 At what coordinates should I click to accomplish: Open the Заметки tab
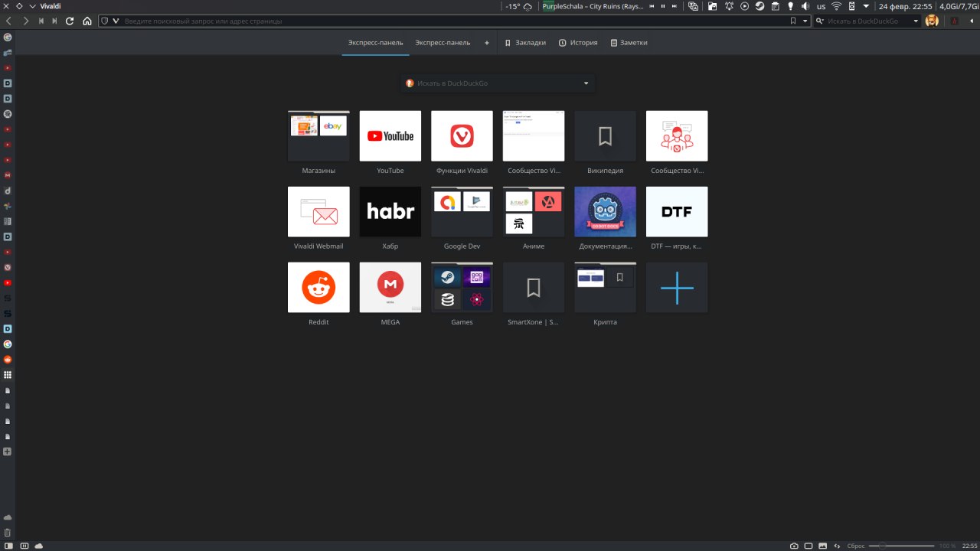629,43
